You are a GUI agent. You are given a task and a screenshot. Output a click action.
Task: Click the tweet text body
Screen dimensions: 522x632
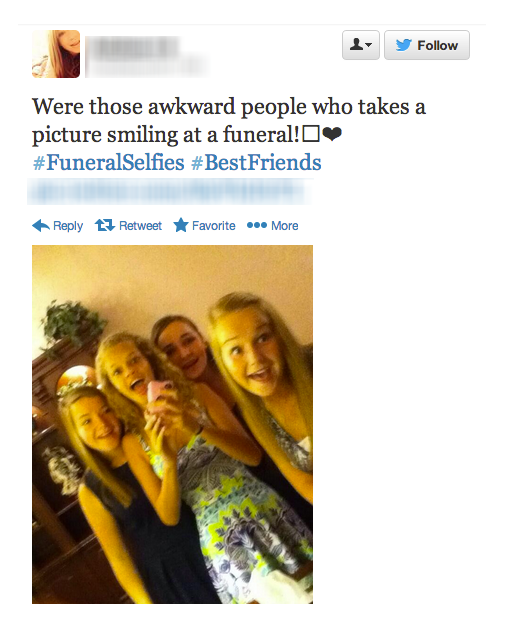[x=229, y=120]
